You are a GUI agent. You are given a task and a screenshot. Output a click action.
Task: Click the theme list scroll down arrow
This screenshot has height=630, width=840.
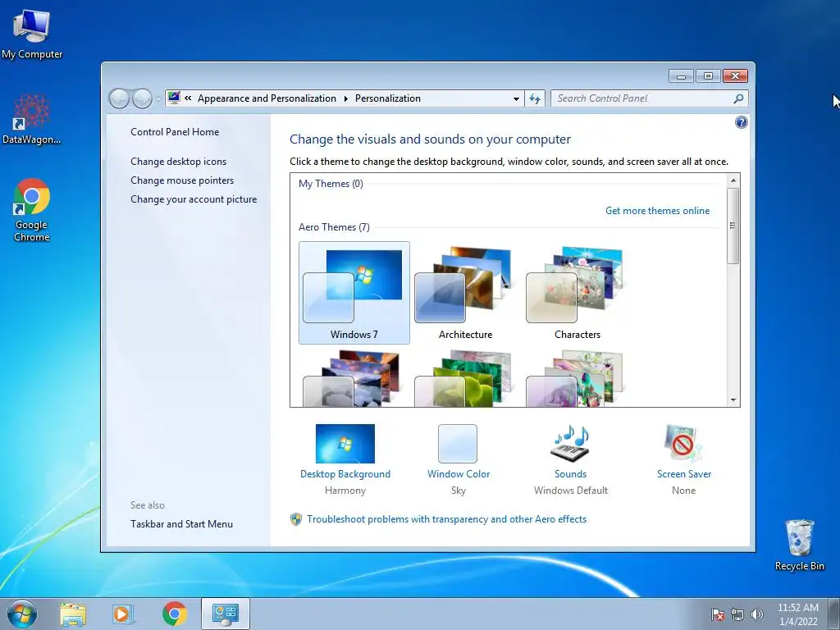(733, 400)
